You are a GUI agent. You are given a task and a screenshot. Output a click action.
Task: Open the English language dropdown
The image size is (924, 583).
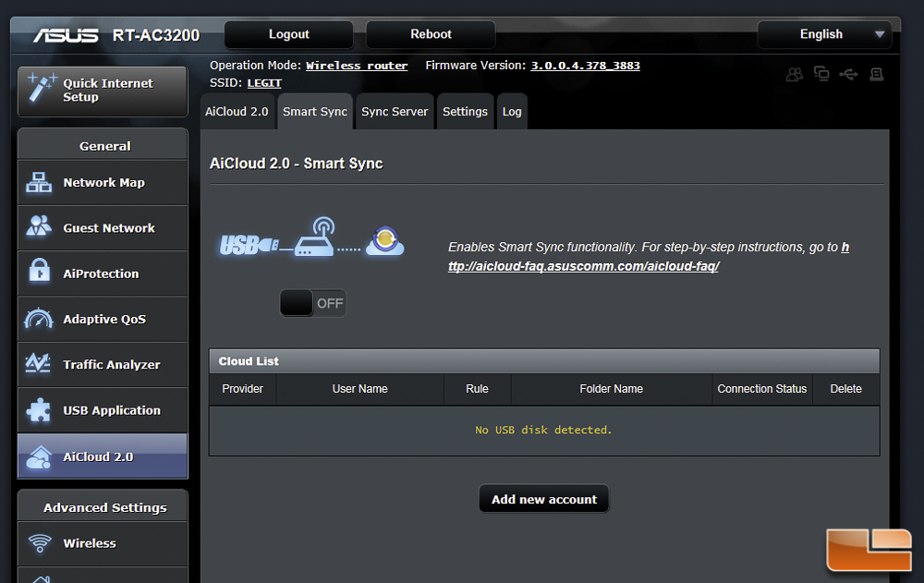coord(824,34)
